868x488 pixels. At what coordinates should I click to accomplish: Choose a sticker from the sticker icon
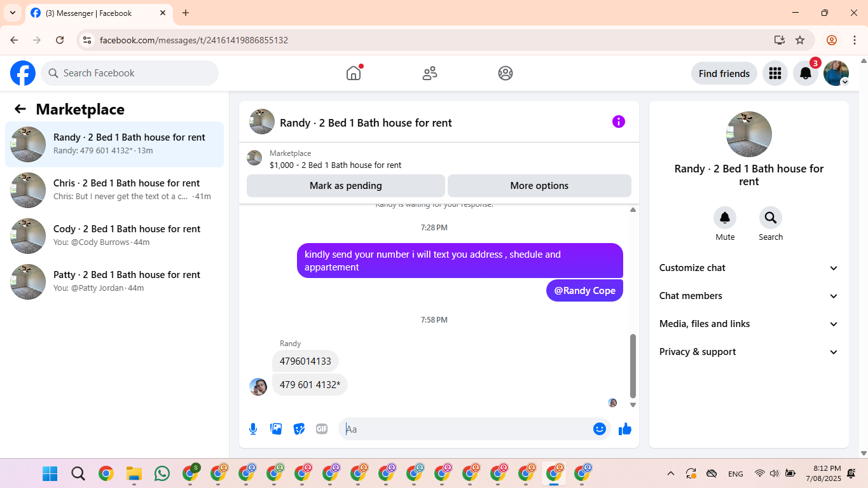[299, 429]
